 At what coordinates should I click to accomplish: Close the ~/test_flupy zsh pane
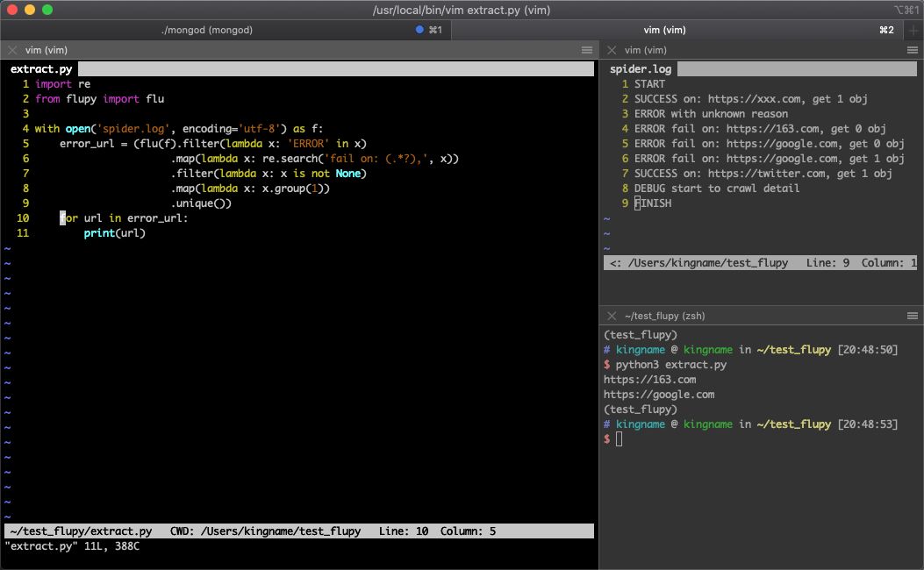[x=612, y=316]
